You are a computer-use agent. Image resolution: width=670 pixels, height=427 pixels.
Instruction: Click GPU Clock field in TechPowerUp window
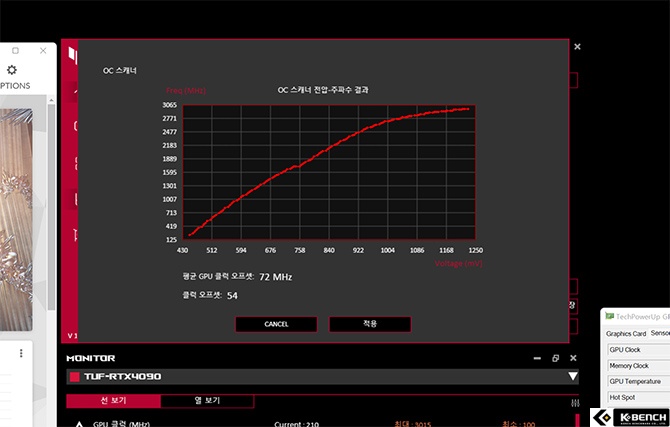(x=638, y=350)
